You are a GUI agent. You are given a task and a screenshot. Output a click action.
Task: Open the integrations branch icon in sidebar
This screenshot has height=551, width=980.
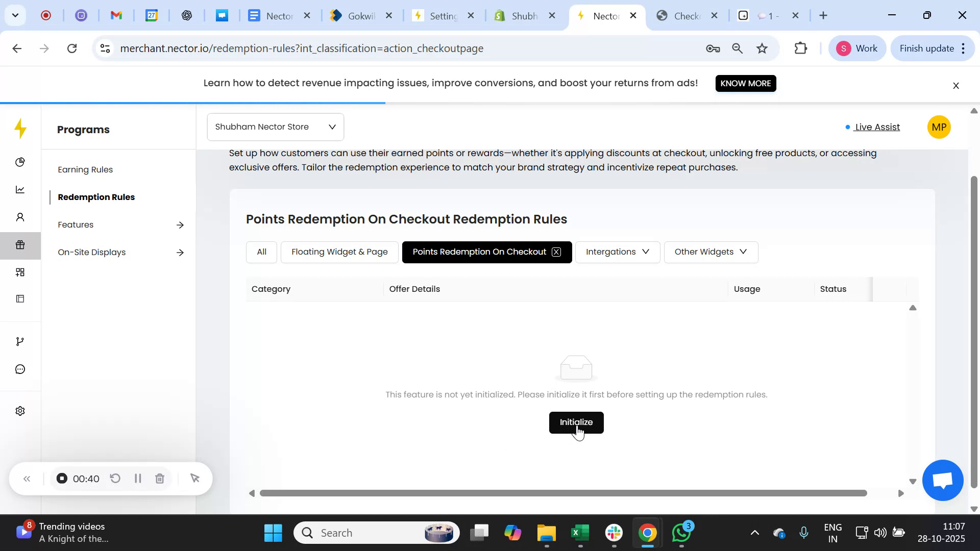(x=20, y=341)
